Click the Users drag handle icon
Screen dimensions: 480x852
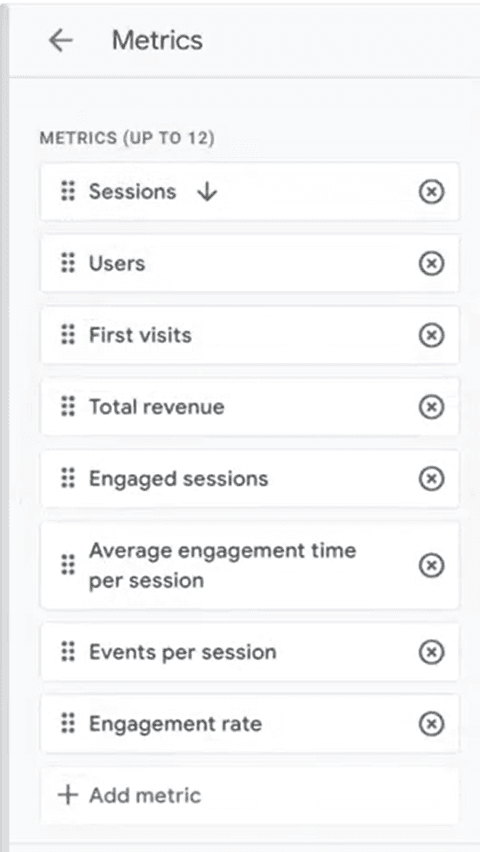tap(68, 264)
